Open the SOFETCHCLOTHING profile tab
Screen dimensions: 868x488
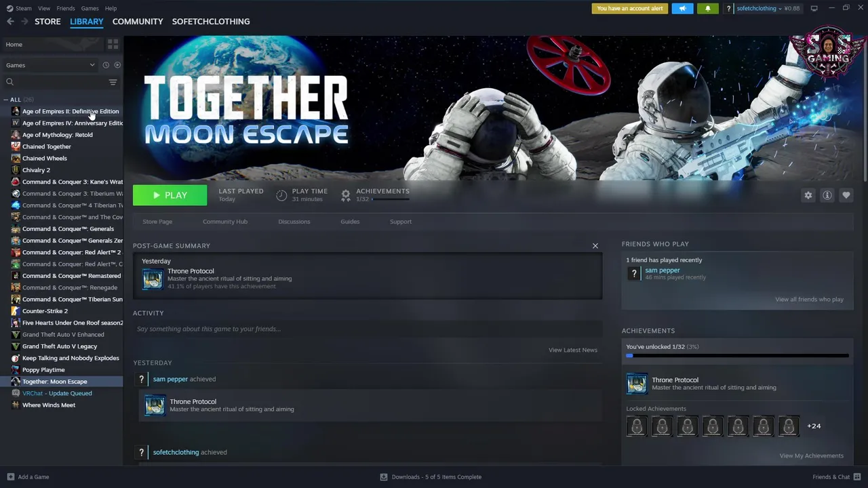211,22
